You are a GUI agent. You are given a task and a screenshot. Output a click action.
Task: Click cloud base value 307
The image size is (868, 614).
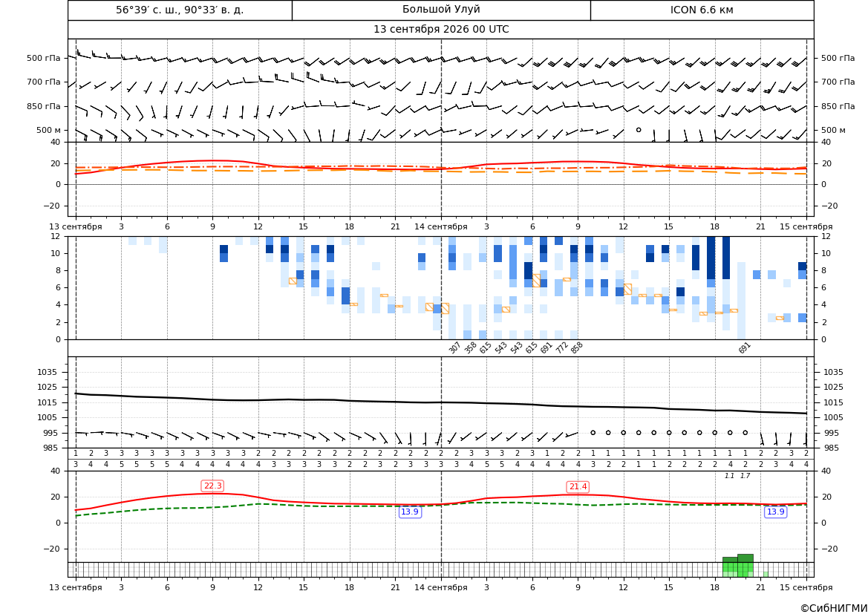[454, 348]
